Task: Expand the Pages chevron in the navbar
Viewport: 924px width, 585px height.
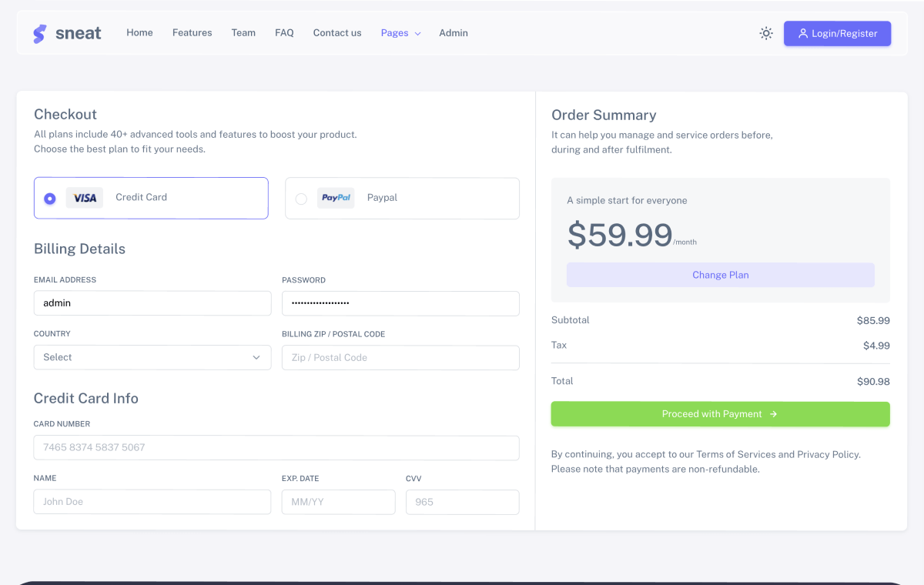Action: [x=418, y=34]
